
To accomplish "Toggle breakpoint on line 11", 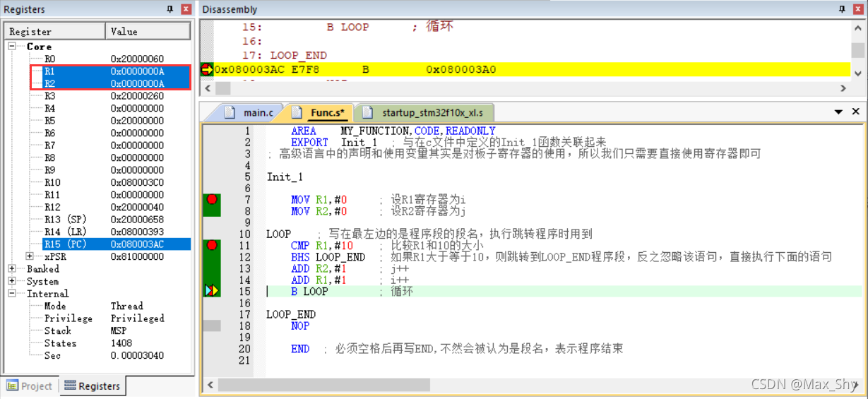I will [212, 245].
